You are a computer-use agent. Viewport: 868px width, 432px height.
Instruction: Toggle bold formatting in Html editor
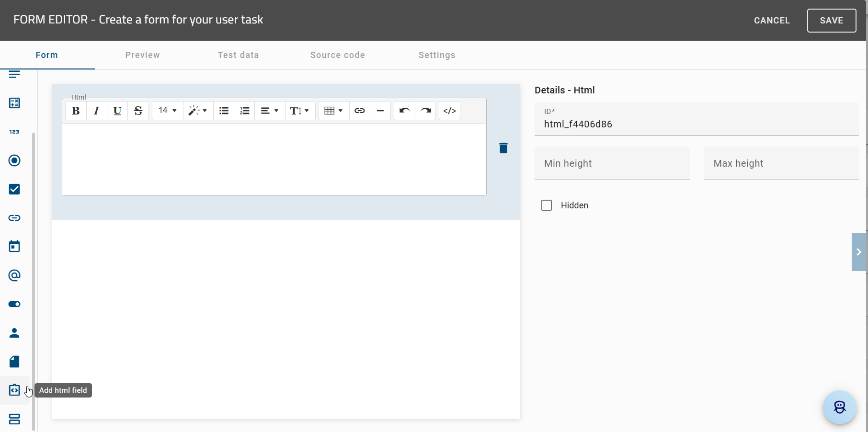point(76,111)
